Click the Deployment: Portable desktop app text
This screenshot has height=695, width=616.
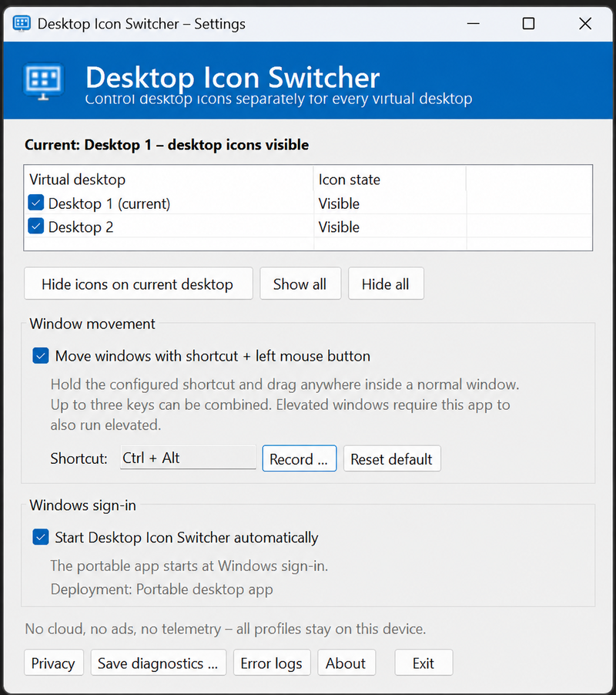(x=162, y=589)
